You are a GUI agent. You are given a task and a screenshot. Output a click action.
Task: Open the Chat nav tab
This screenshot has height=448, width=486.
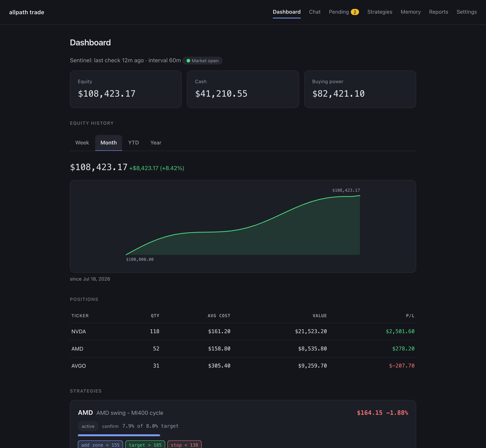click(x=315, y=12)
